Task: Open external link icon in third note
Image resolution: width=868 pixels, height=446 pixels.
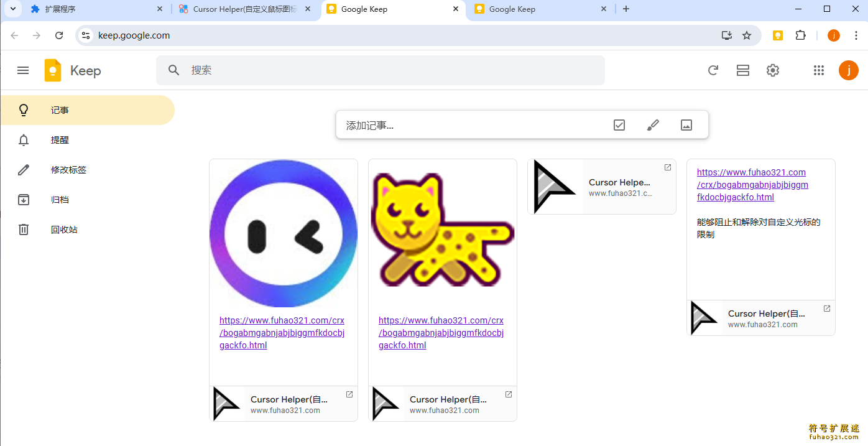Action: 668,167
